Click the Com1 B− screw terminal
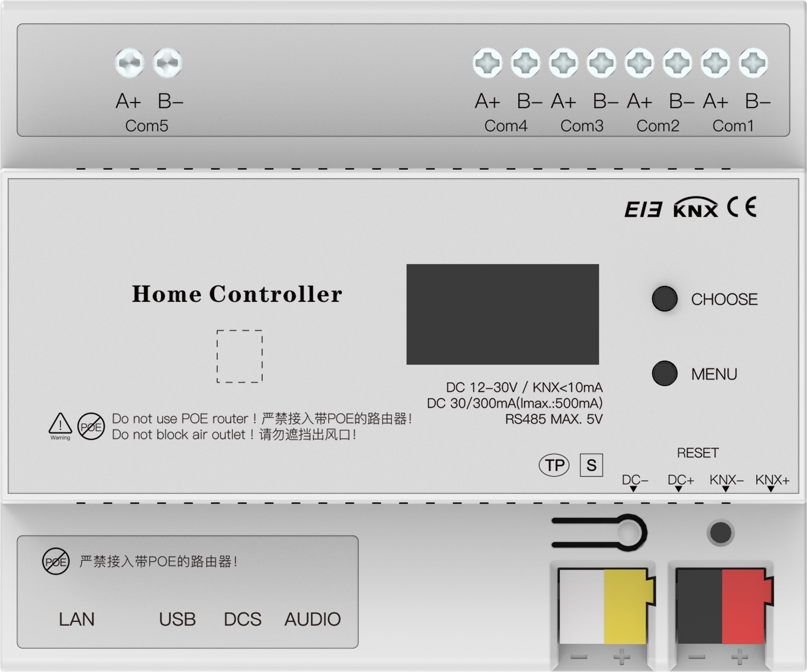Image resolution: width=807 pixels, height=672 pixels. point(753,63)
